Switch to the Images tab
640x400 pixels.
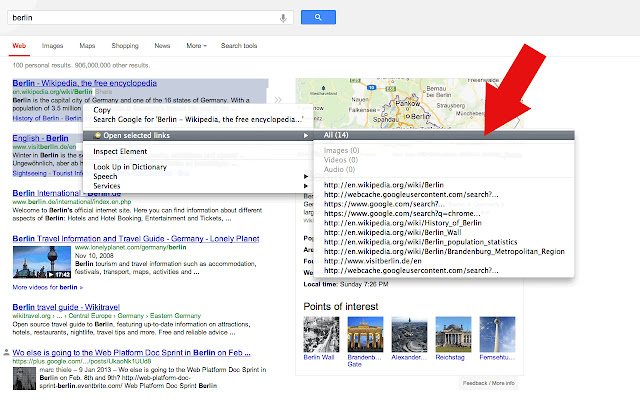[52, 46]
